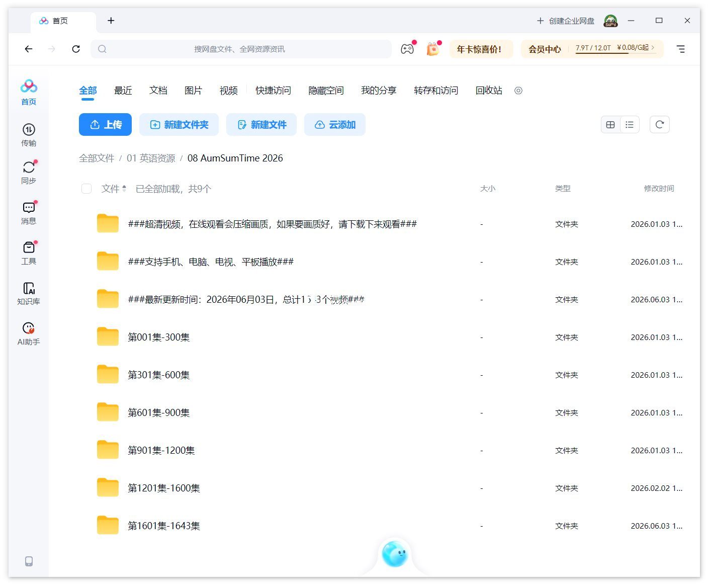Open the 回收站 recycle bin tab
The image size is (710, 588).
coord(489,91)
